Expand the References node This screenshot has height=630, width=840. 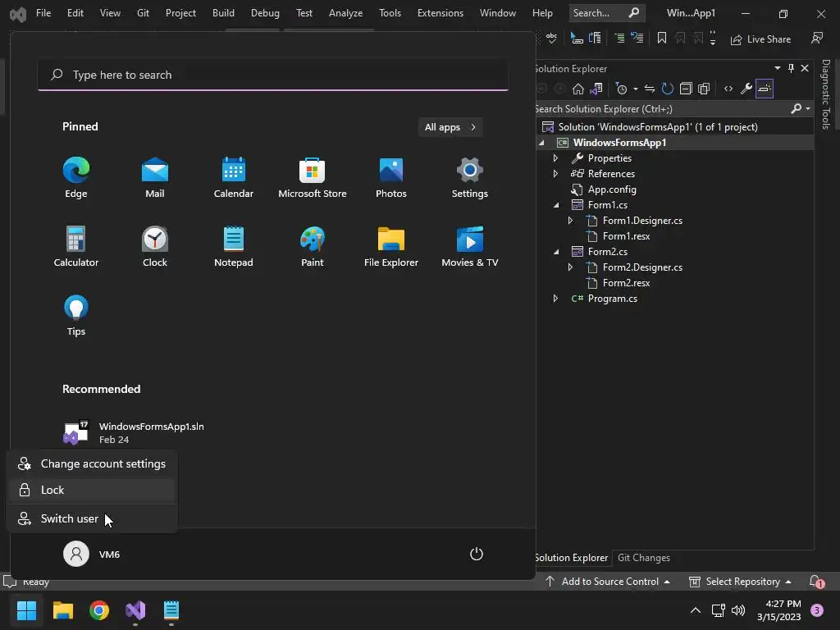555,174
